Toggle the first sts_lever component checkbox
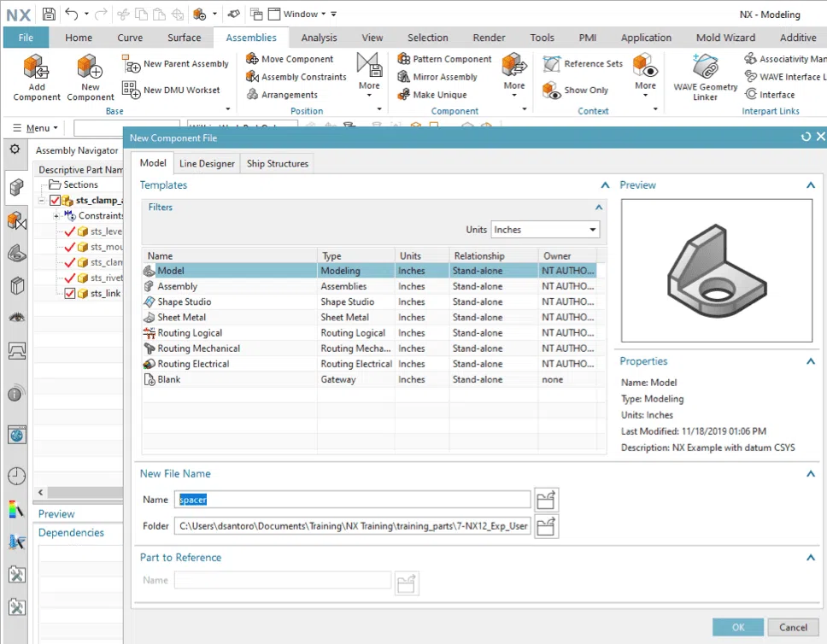This screenshot has height=644, width=827. tap(70, 231)
